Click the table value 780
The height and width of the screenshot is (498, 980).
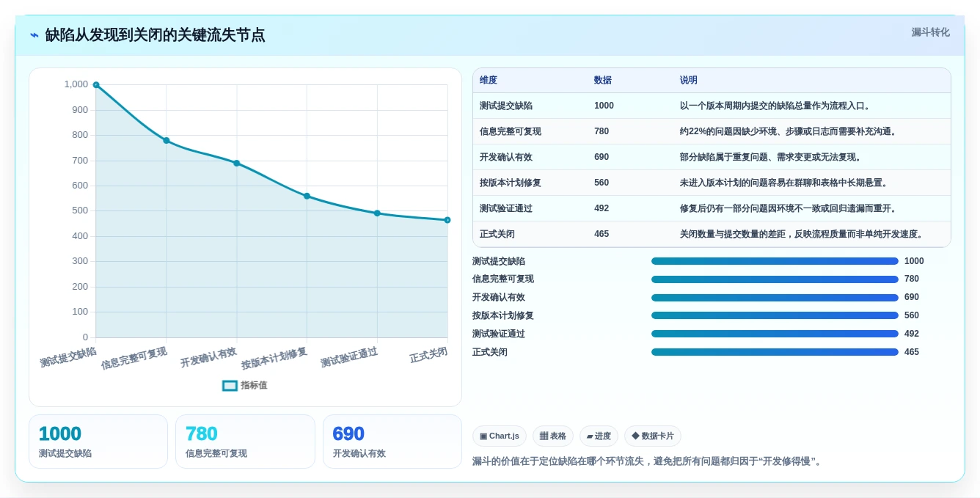click(601, 131)
